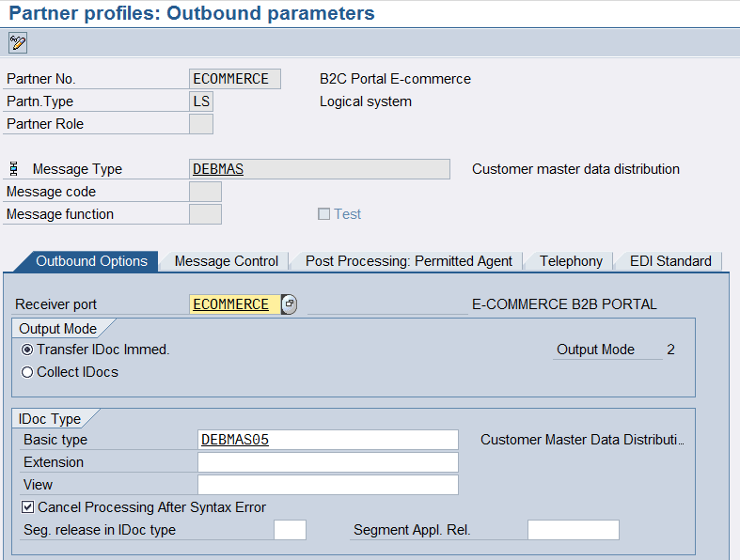This screenshot has width=740, height=560.
Task: Click the Receiver port ECOMMERCE field
Action: click(x=234, y=304)
